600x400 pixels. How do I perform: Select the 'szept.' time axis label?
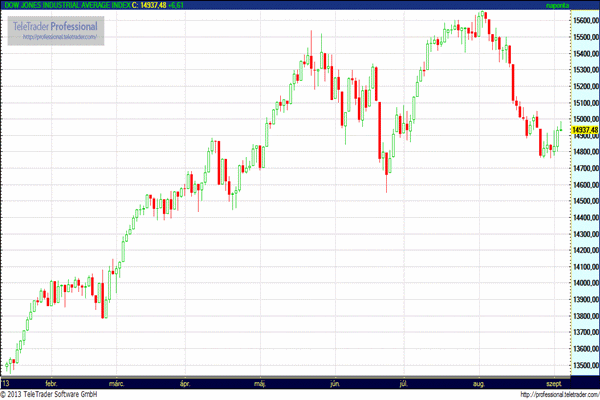552,383
